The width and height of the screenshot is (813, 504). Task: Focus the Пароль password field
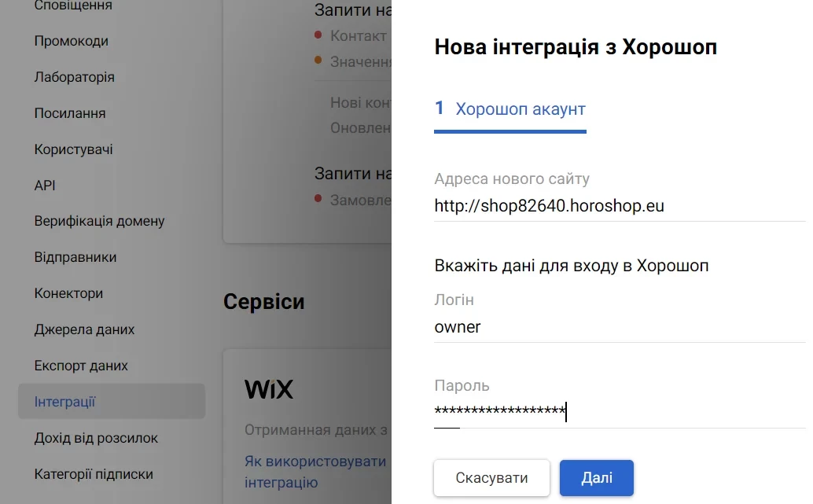pyautogui.click(x=620, y=412)
